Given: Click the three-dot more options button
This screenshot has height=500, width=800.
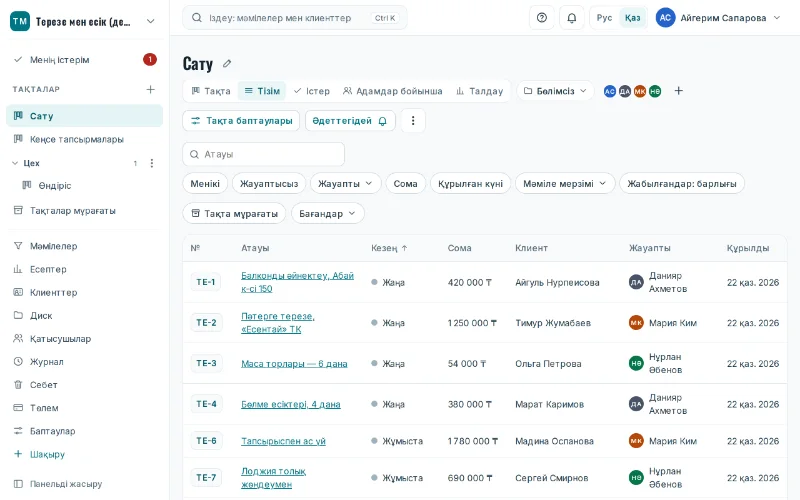Looking at the screenshot, I should tap(413, 121).
